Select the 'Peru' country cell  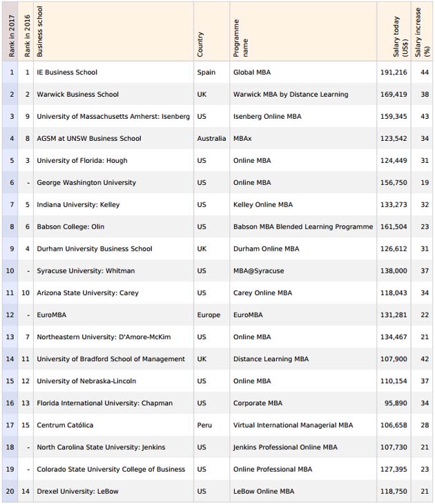(205, 425)
